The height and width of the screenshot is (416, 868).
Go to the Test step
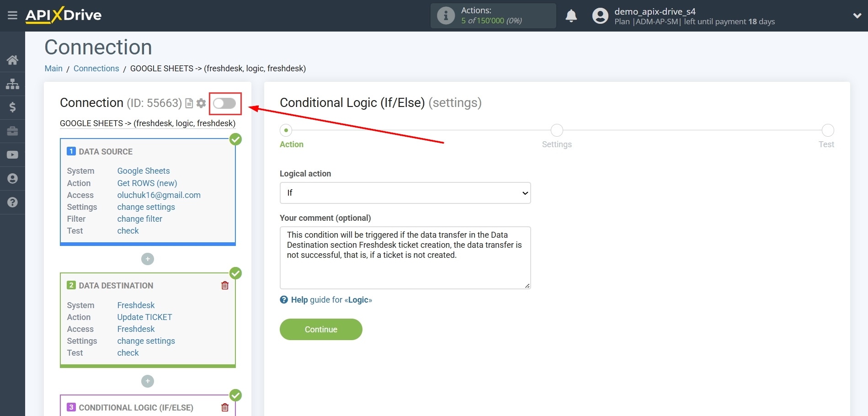pyautogui.click(x=828, y=130)
